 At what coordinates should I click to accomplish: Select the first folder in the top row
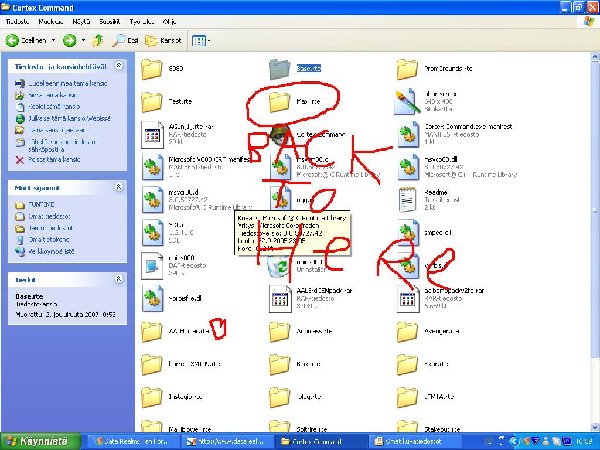162,69
